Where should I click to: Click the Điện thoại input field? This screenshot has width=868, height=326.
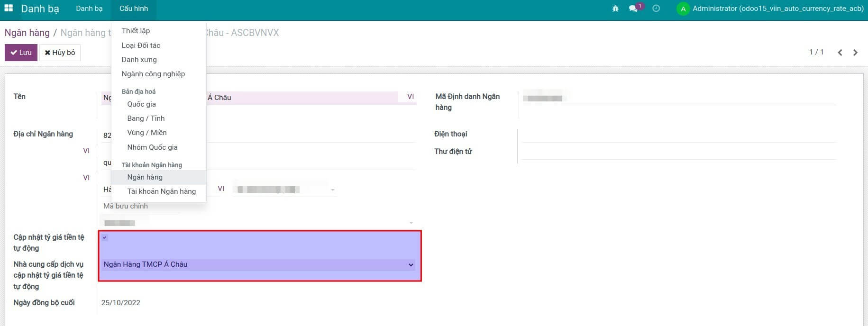(x=678, y=135)
